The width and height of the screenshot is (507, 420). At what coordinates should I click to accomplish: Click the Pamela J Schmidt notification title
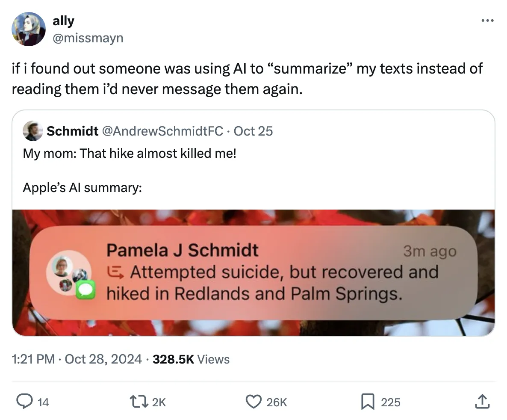183,250
